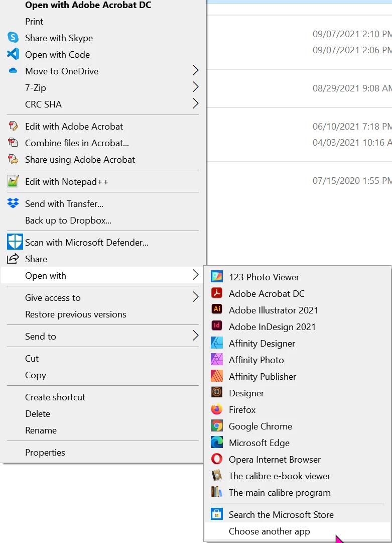
Task: Choose Search the Microsoft Store text
Action: pyautogui.click(x=281, y=515)
